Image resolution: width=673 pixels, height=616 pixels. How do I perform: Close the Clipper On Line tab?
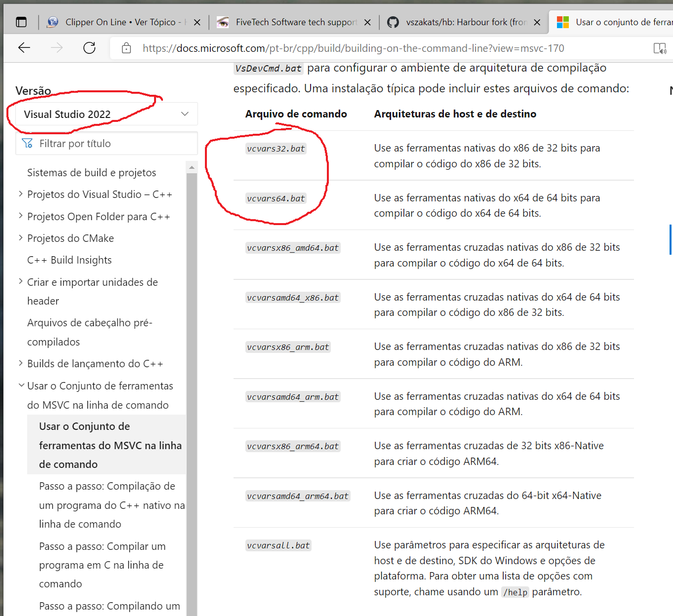click(x=197, y=22)
